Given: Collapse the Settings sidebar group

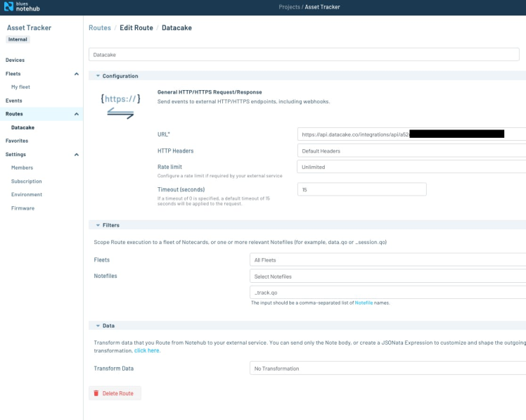Looking at the screenshot, I should click(76, 154).
